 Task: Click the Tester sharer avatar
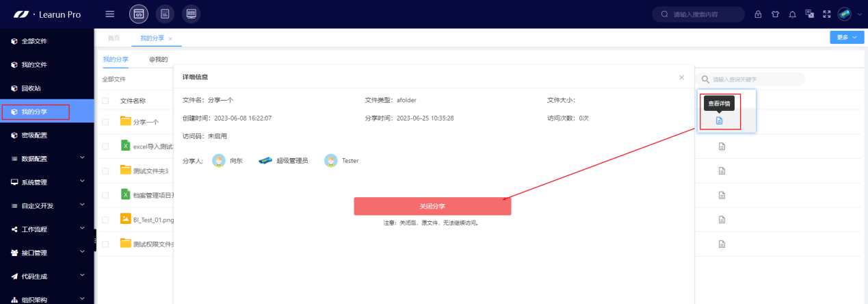tap(331, 160)
